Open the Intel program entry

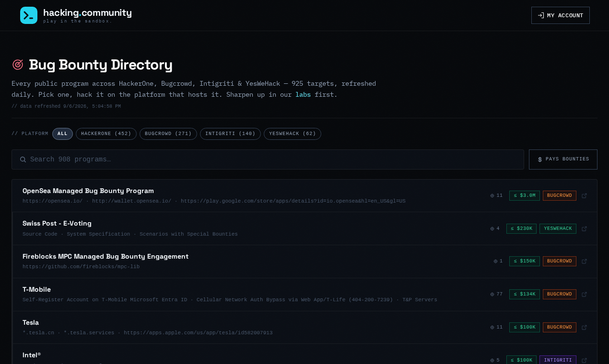(304, 354)
